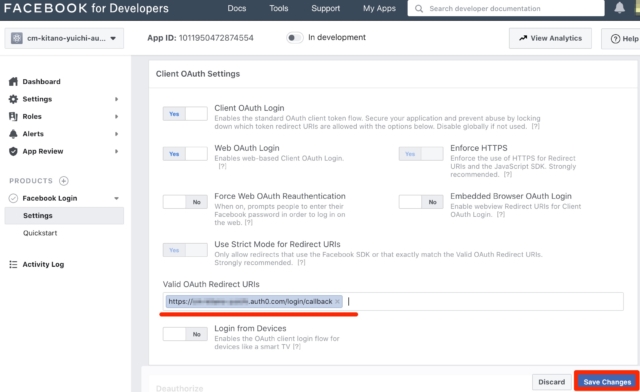Expand the Settings sidebar submenu arrow
640x392 pixels.
(116, 99)
